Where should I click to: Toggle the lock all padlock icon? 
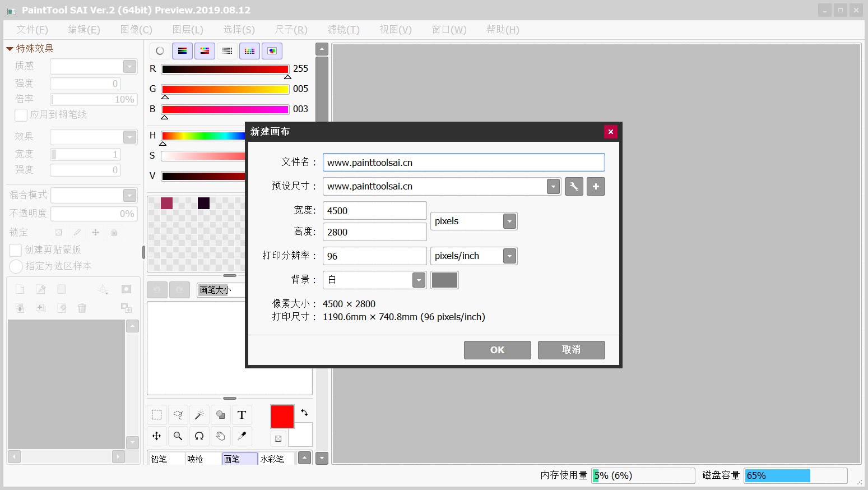tap(114, 232)
